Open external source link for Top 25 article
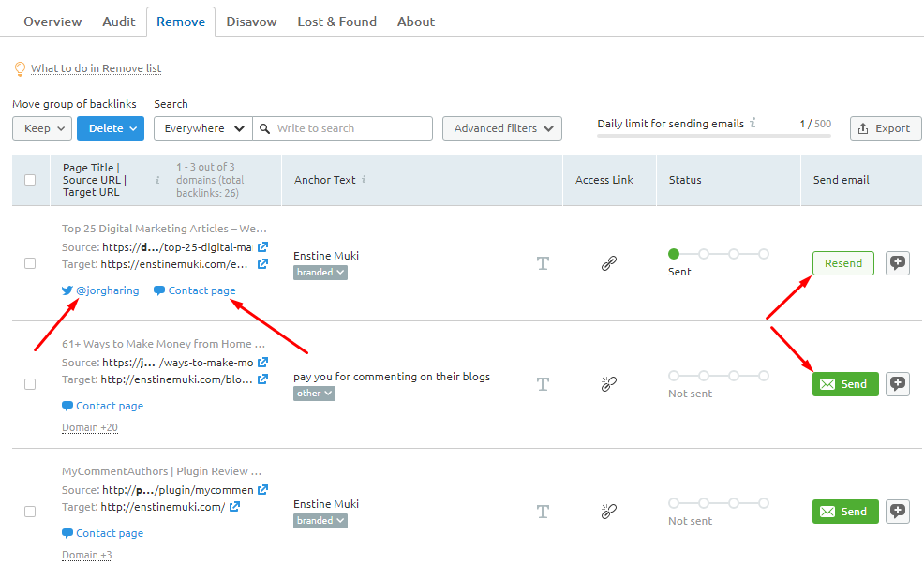The image size is (924, 565). click(263, 247)
